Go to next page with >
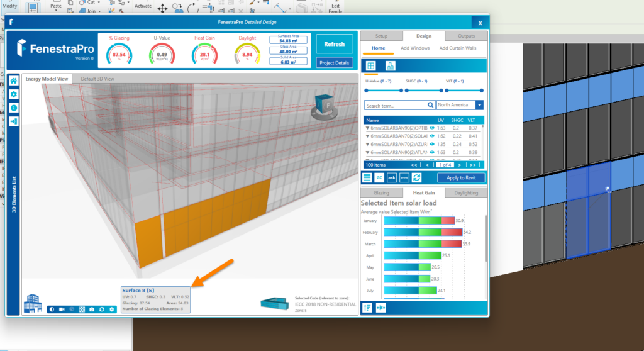The image size is (644, 351). click(x=460, y=165)
